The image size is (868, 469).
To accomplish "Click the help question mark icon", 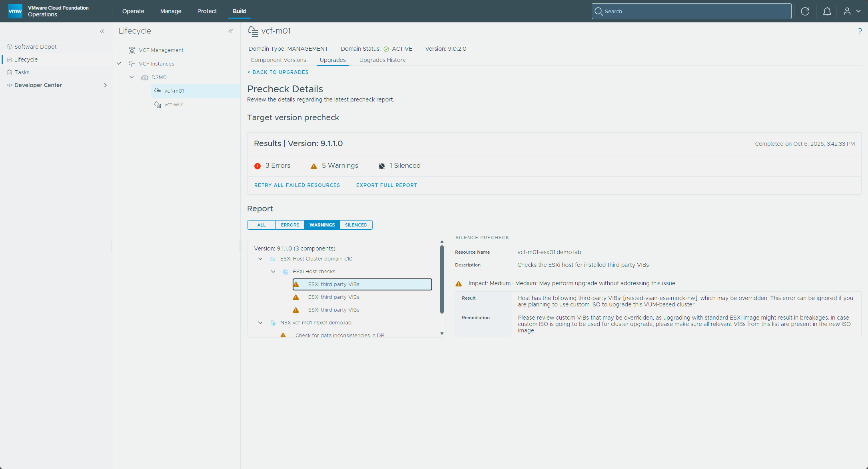I will coord(860,31).
